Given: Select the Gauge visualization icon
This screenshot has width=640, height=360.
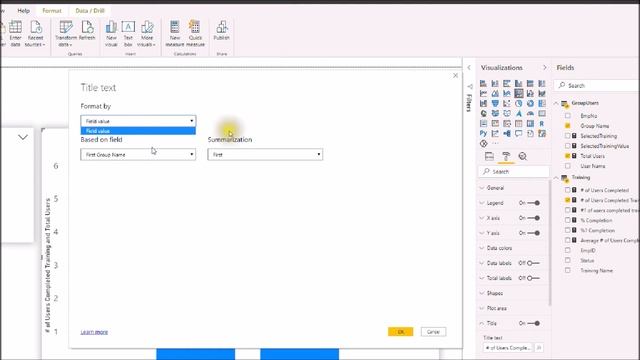Looking at the screenshot, I should pyautogui.click(x=530, y=113).
